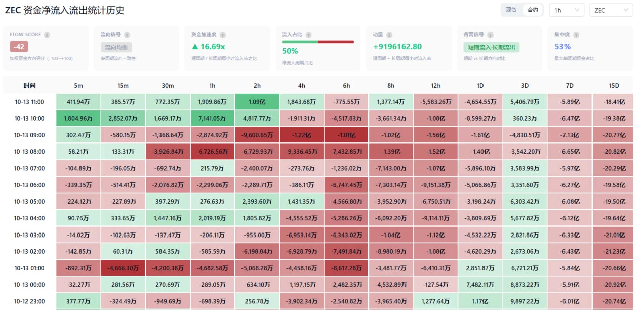This screenshot has width=644, height=310.
Task: Switch to the 现货 market view
Action: (x=511, y=10)
